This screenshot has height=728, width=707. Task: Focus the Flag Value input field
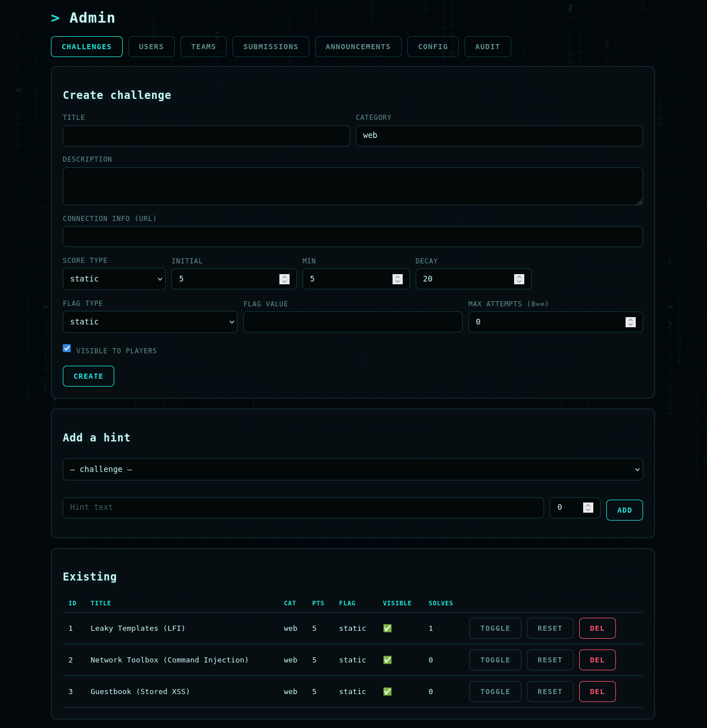click(353, 322)
